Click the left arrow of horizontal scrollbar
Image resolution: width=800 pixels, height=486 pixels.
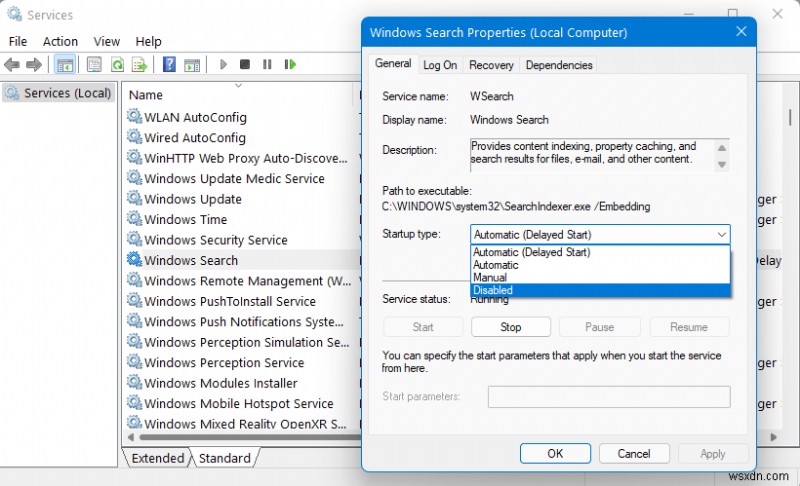(131, 437)
